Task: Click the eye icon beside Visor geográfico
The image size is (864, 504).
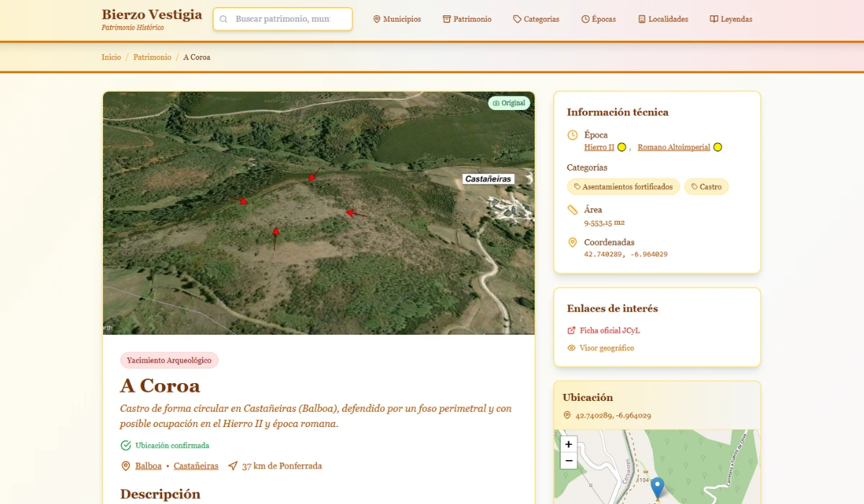Action: [x=572, y=348]
